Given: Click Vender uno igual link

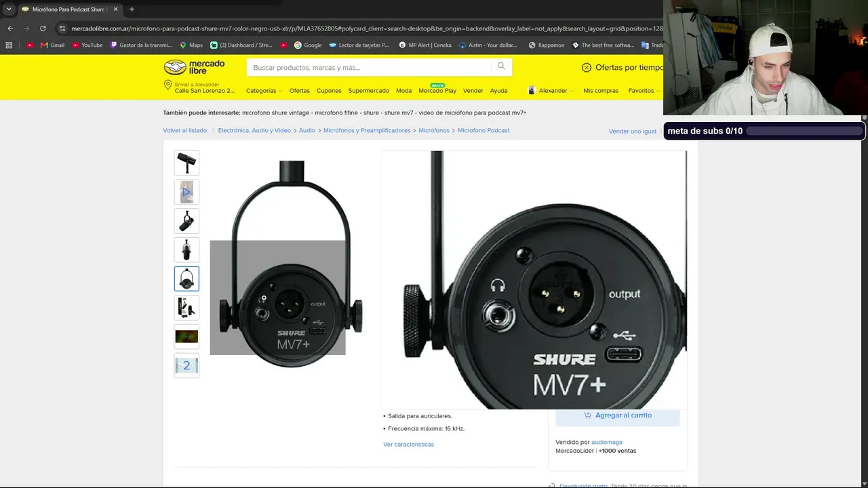Looking at the screenshot, I should 633,131.
